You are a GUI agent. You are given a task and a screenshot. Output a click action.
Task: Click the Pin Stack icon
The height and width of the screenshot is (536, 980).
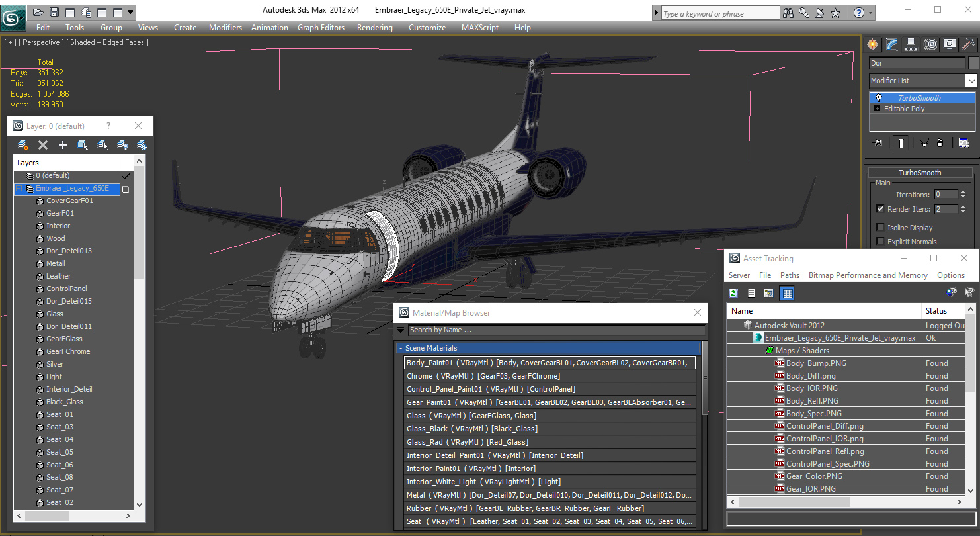(x=878, y=142)
